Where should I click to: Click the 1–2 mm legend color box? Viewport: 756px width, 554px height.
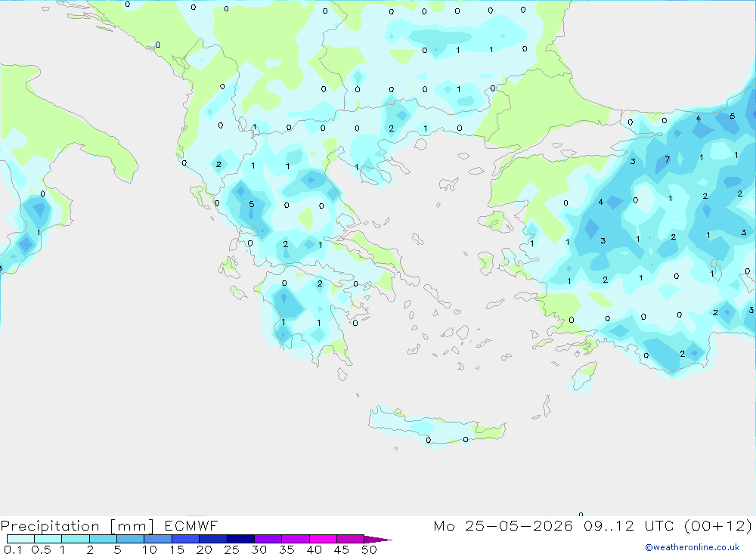76,539
